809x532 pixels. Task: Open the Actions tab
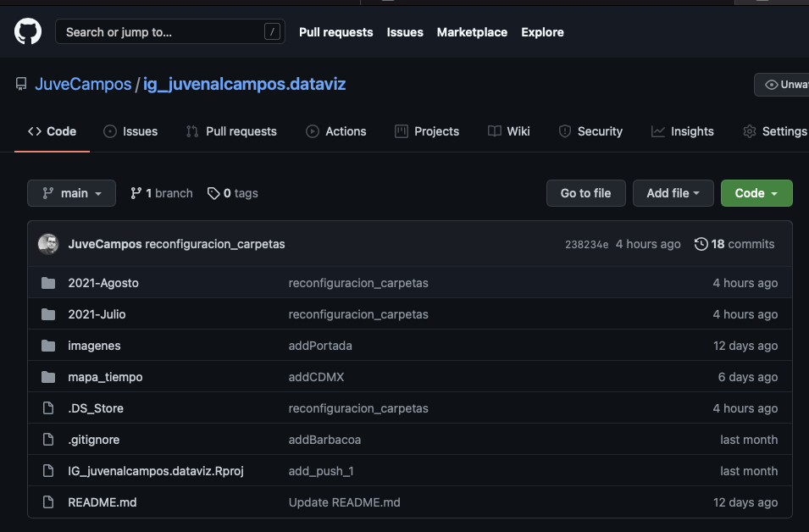point(335,131)
